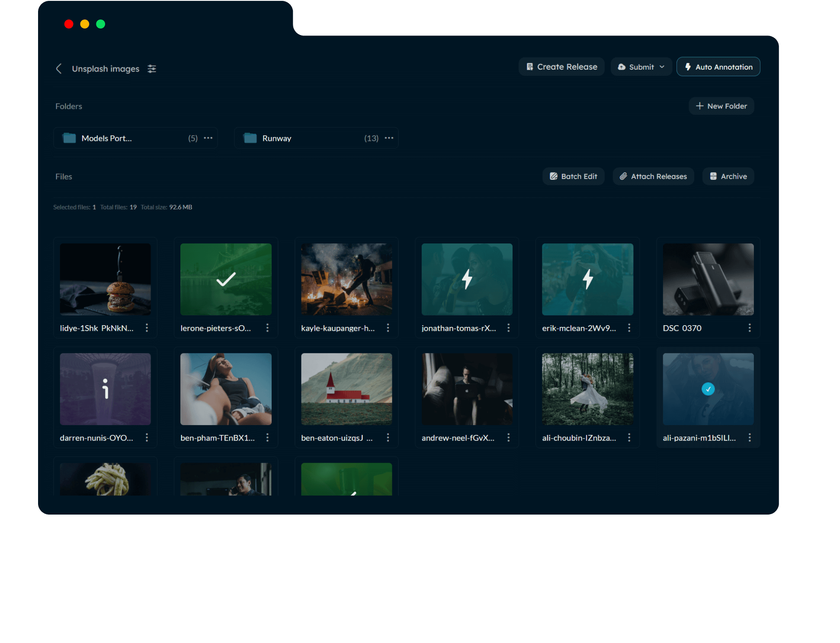Open more options for DSC 0370 file
Screen dimensions: 840x643
[750, 328]
